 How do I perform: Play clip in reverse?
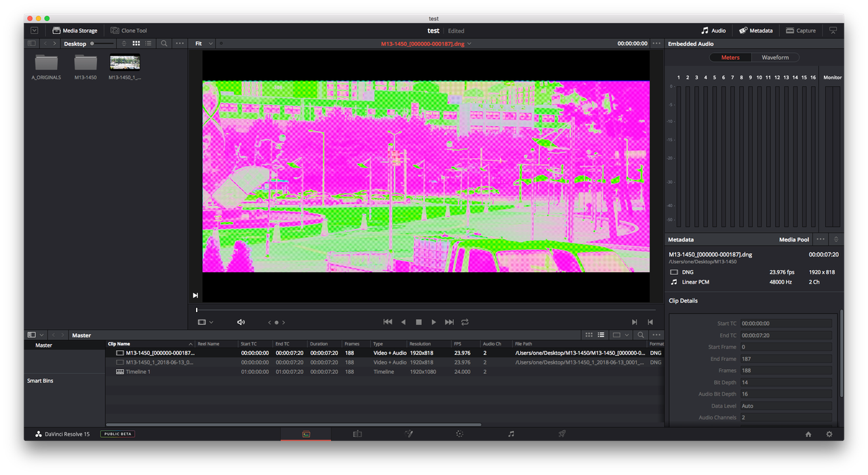[403, 322]
